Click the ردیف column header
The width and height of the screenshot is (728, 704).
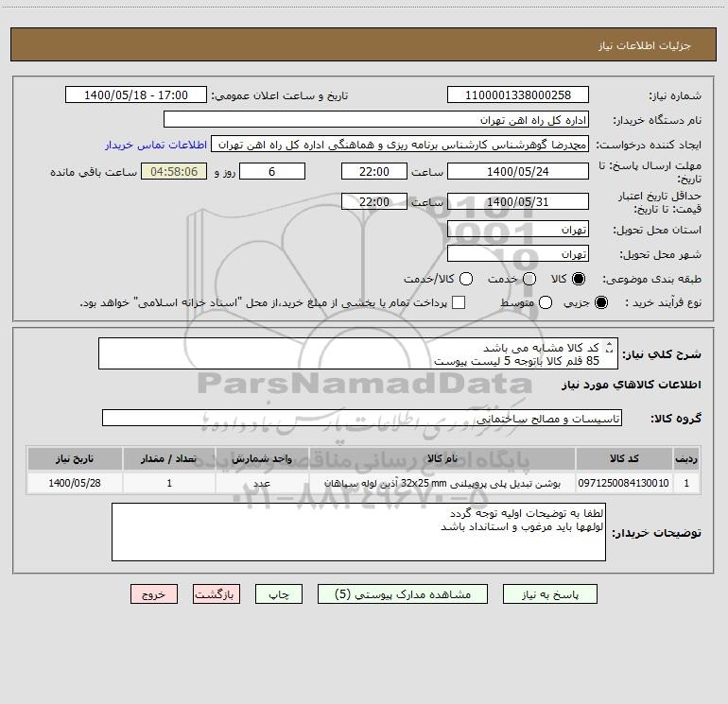[686, 458]
